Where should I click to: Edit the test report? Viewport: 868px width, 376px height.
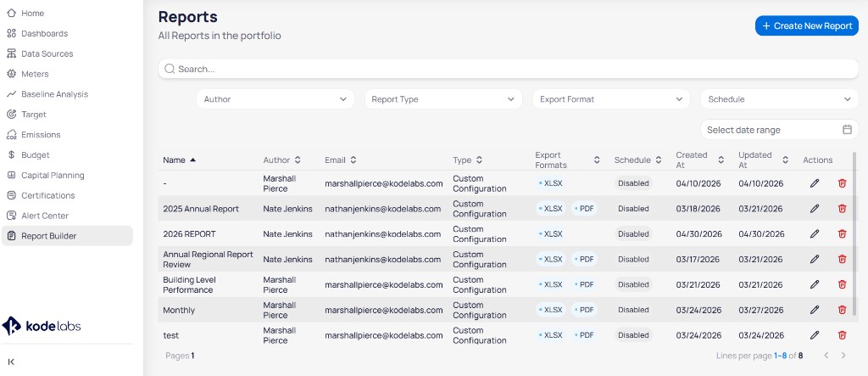pyautogui.click(x=815, y=335)
